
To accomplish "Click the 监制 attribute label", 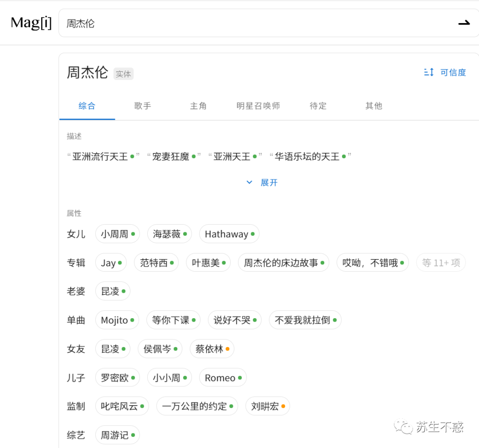I will (x=76, y=406).
